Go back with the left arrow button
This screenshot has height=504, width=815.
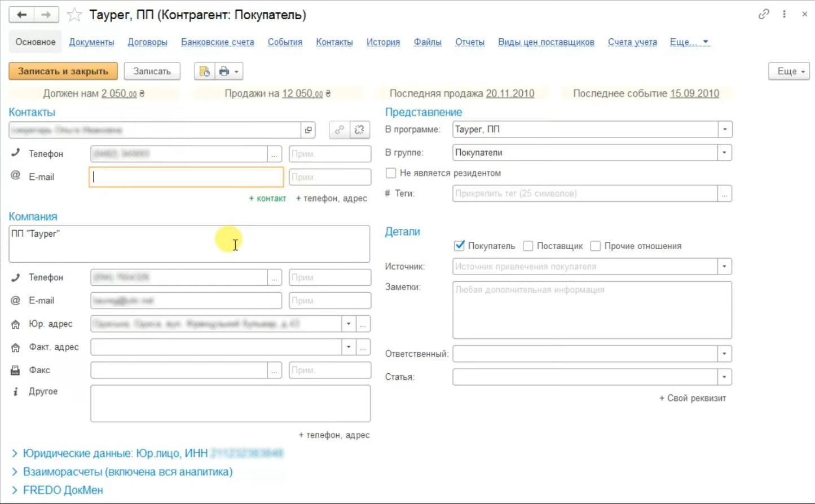[21, 15]
